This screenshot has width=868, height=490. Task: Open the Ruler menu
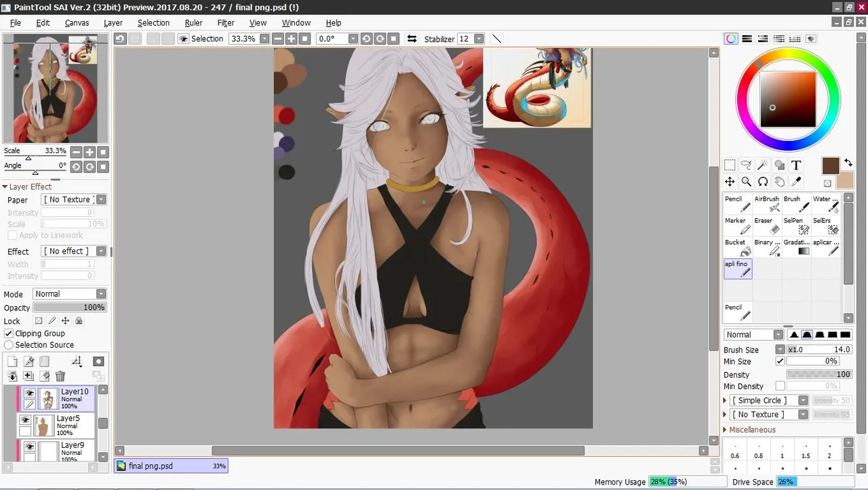pyautogui.click(x=193, y=22)
